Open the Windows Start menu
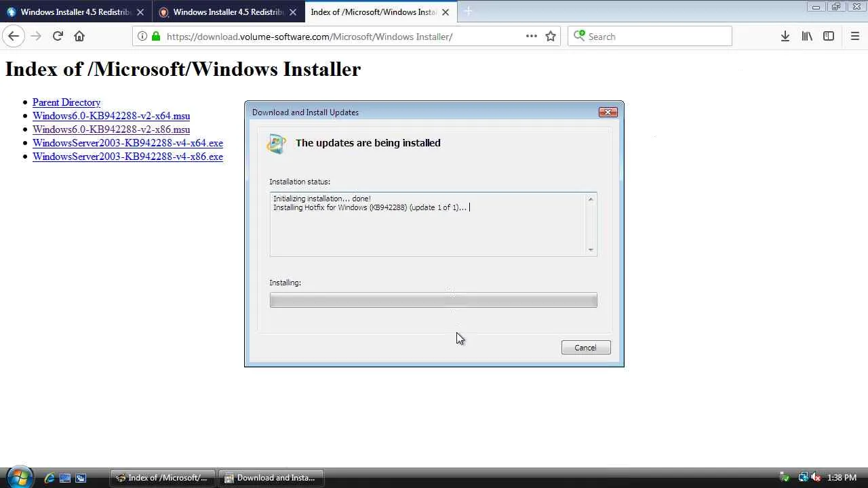Screen dimensions: 868x488 pos(18,477)
